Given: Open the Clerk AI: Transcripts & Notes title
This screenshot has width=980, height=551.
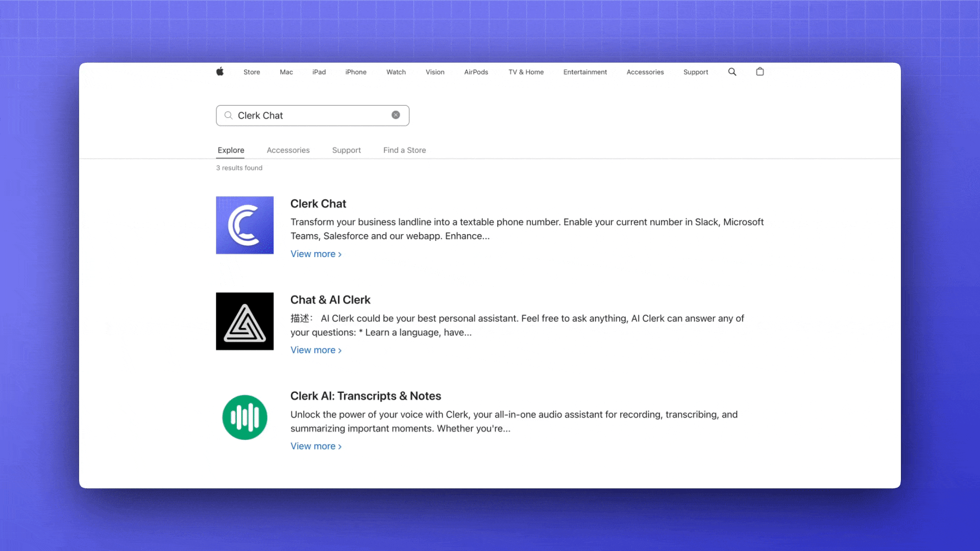Looking at the screenshot, I should click(365, 396).
